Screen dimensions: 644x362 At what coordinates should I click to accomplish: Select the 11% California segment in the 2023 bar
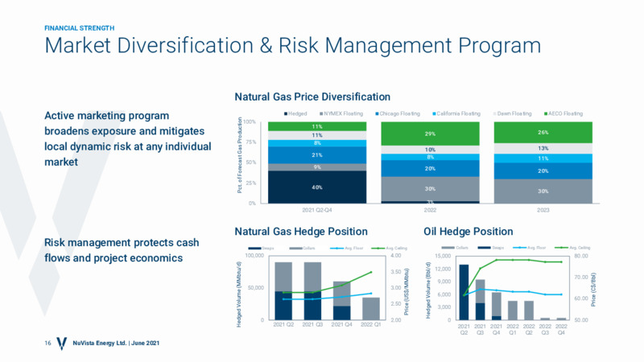[543, 158]
